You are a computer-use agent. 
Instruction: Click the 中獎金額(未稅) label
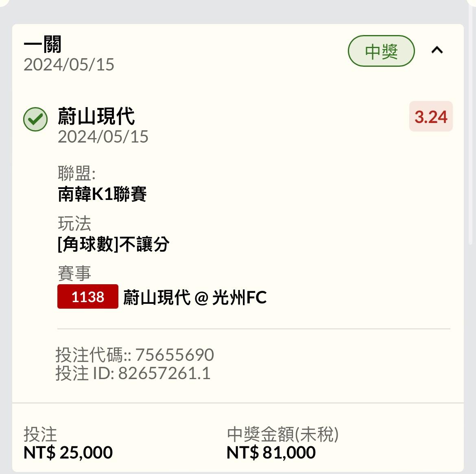283,434
